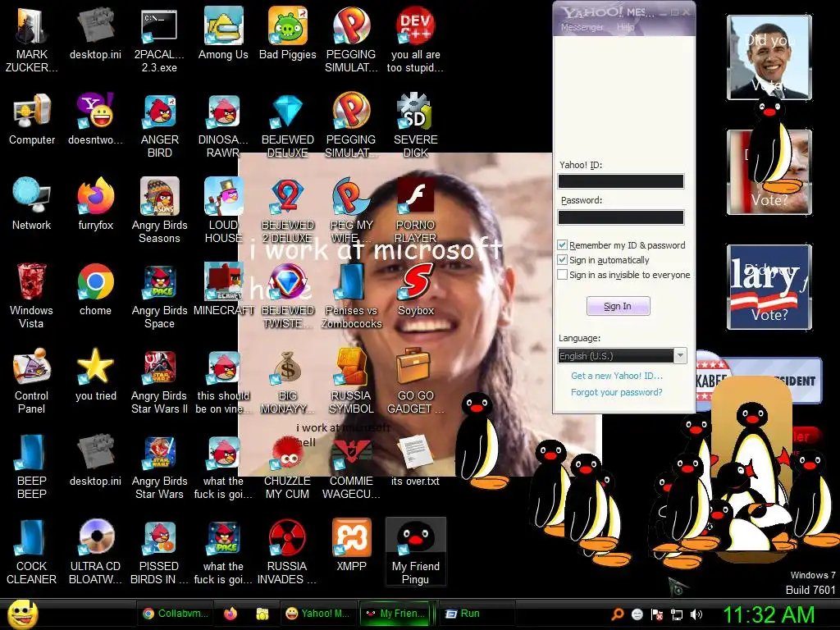This screenshot has width=840, height=630.
Task: Open the volume speaker tray icon
Action: pyautogui.click(x=696, y=614)
